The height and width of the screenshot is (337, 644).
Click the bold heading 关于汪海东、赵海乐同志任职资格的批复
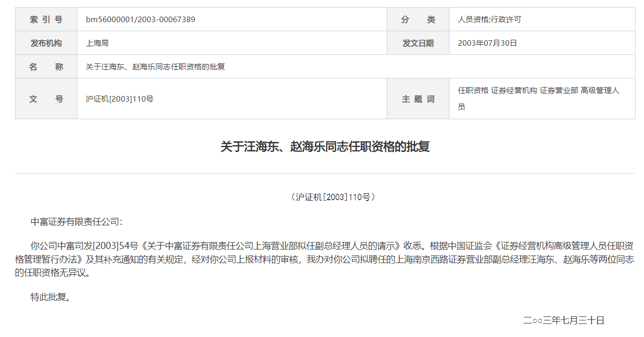click(325, 147)
